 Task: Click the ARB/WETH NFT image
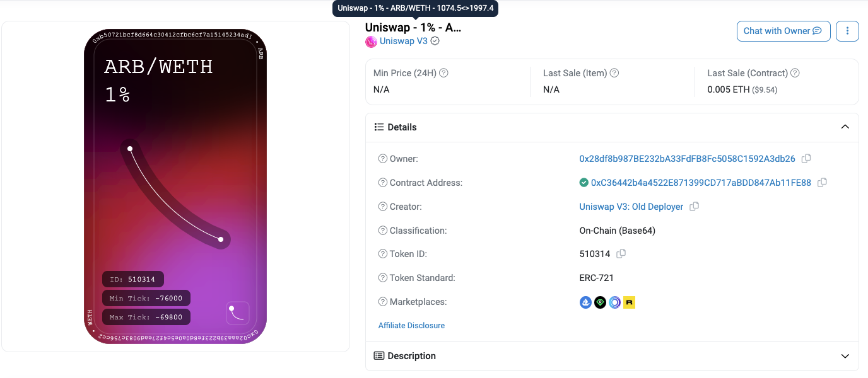pos(175,186)
